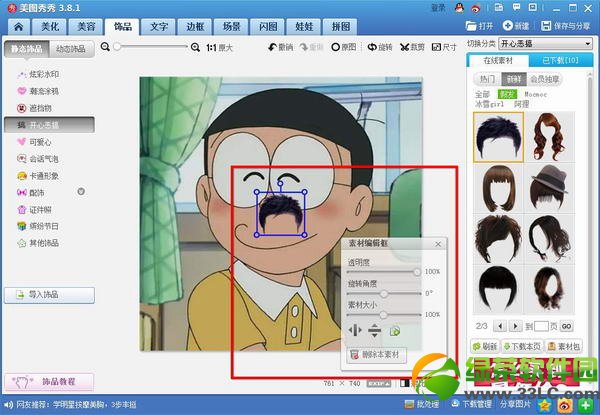This screenshot has width=600, height=415.
Task: Click the delete this material (删除本素材) button
Action: coord(375,355)
